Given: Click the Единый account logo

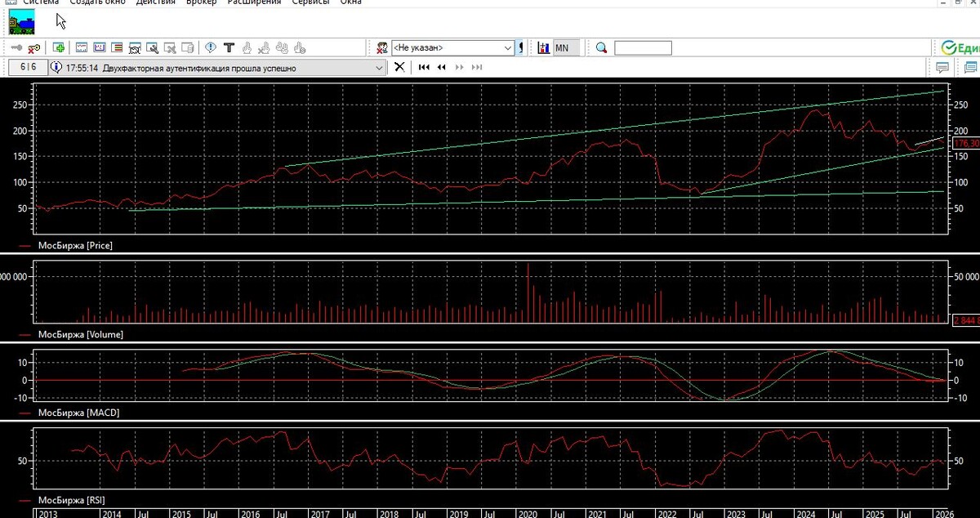Looking at the screenshot, I should (960, 47).
